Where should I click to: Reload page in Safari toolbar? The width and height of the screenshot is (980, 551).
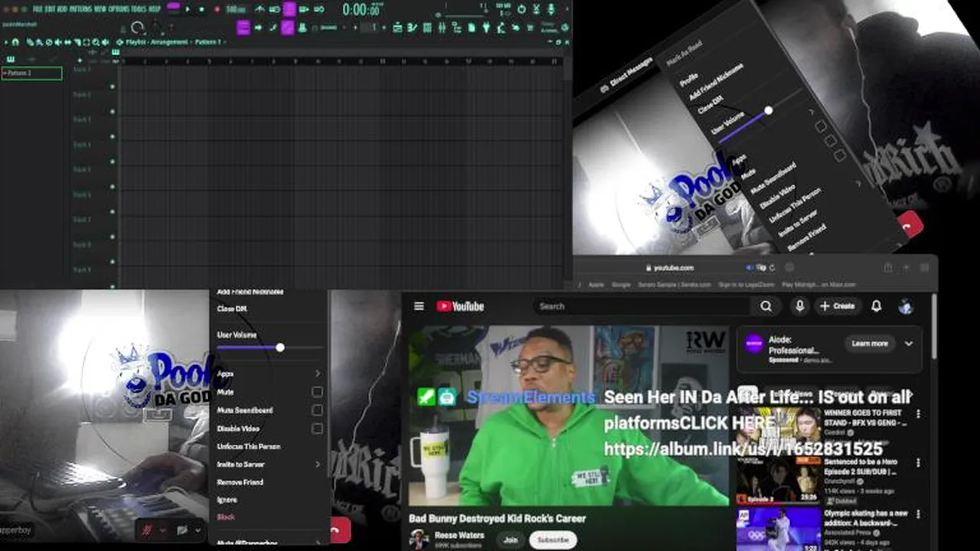click(773, 268)
